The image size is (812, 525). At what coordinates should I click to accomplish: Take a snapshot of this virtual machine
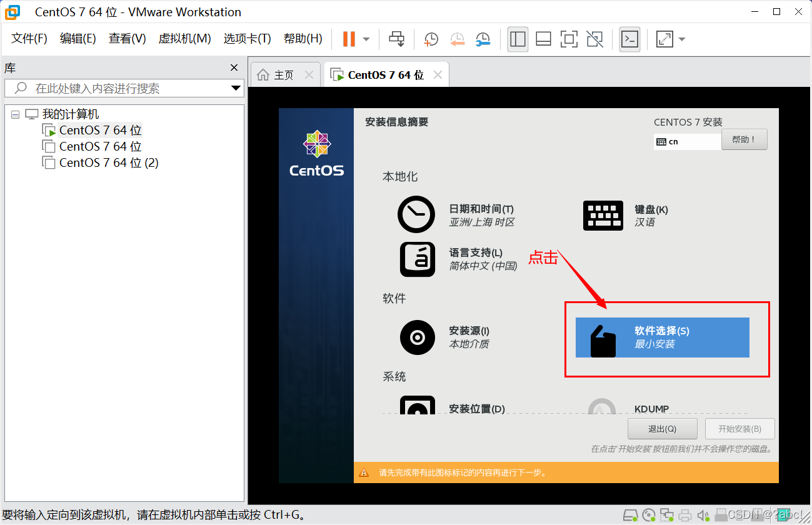431,39
